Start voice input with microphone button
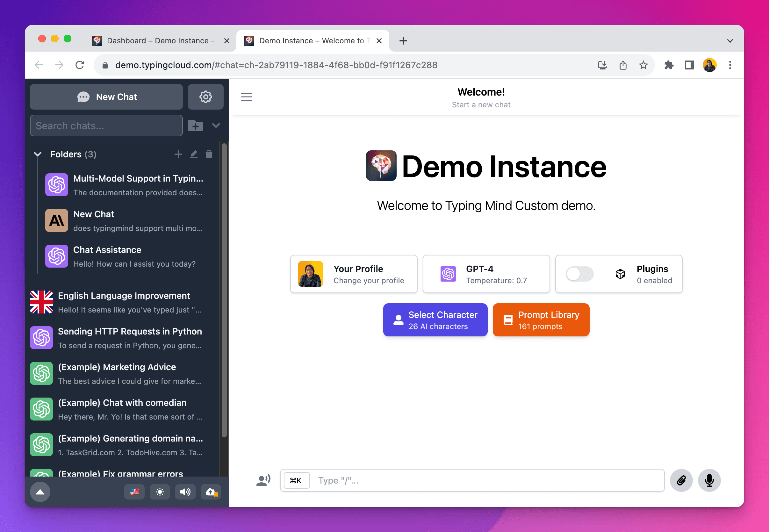769x532 pixels. pos(709,480)
